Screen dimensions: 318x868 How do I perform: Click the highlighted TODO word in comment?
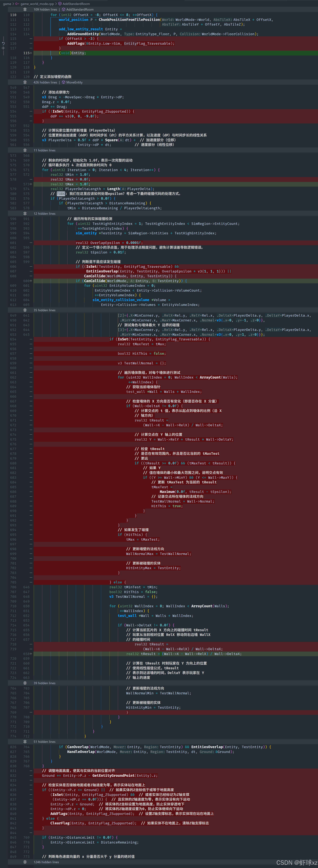pos(61,194)
